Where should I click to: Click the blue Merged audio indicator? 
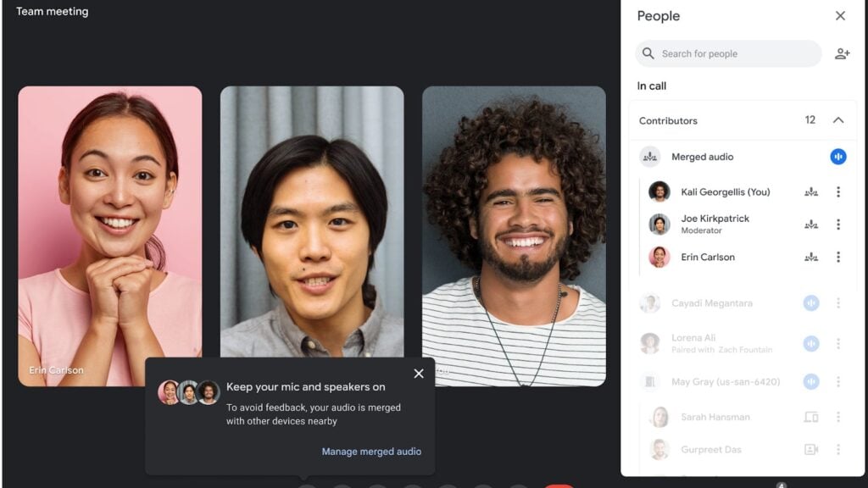838,157
